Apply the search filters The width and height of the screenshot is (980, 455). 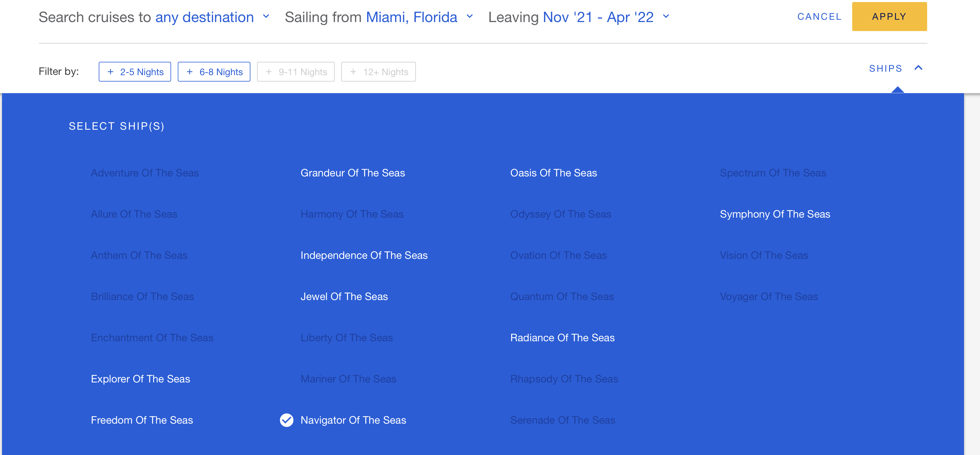click(x=889, y=17)
